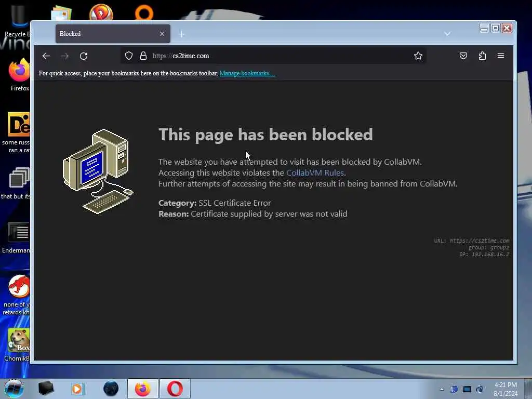Click the IP 192.168.16.2 debug text

tap(484, 255)
